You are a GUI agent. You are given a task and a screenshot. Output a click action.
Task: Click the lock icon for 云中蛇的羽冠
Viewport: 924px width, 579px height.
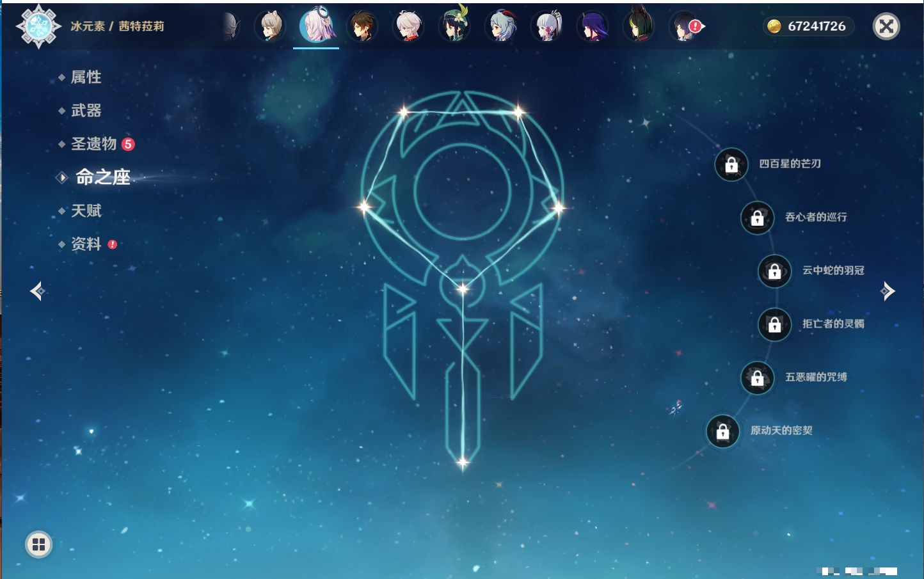point(775,271)
